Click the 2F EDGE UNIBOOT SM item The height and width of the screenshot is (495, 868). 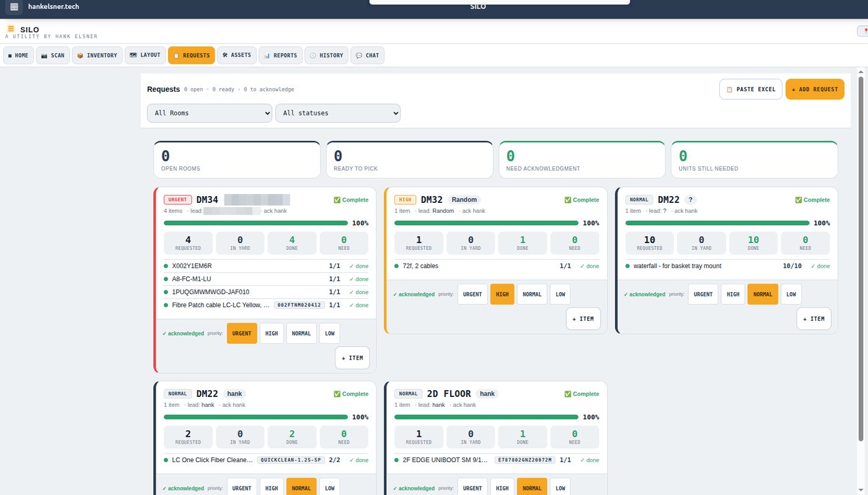[x=446, y=460]
